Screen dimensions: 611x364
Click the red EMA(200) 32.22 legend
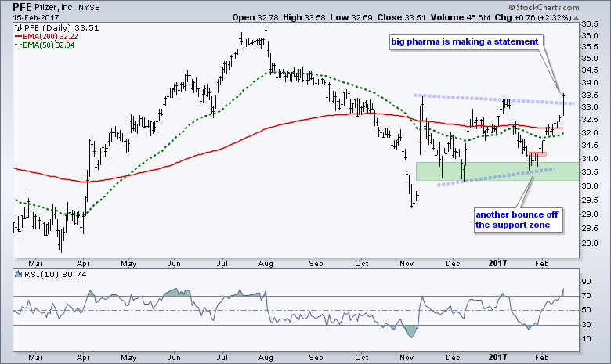[46, 36]
